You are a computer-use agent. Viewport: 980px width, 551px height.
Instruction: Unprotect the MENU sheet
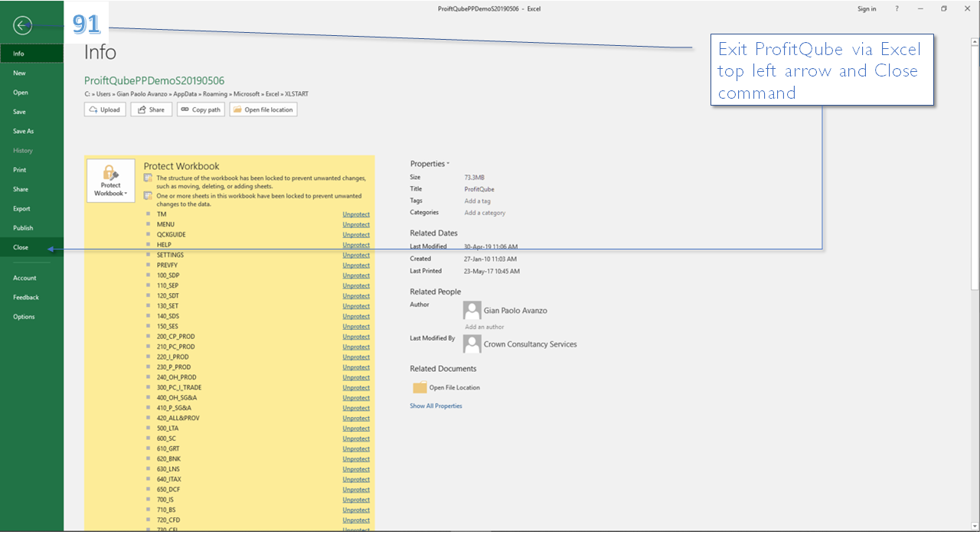[x=356, y=224]
